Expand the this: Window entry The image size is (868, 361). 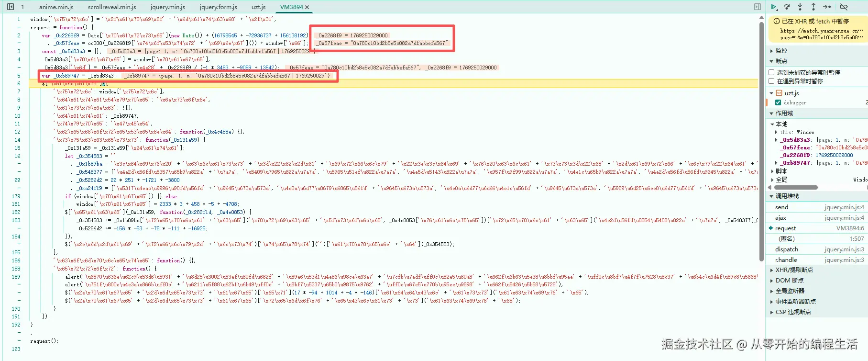pos(776,132)
